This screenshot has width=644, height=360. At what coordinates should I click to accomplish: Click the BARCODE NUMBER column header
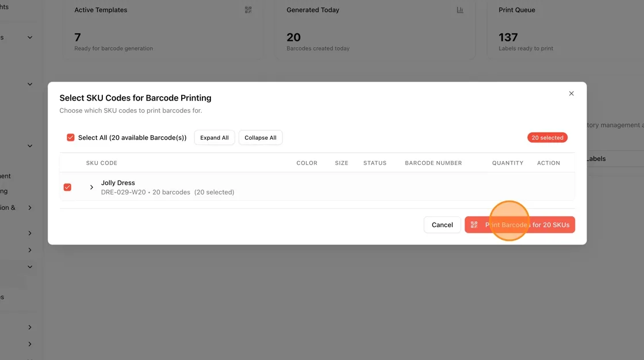434,163
